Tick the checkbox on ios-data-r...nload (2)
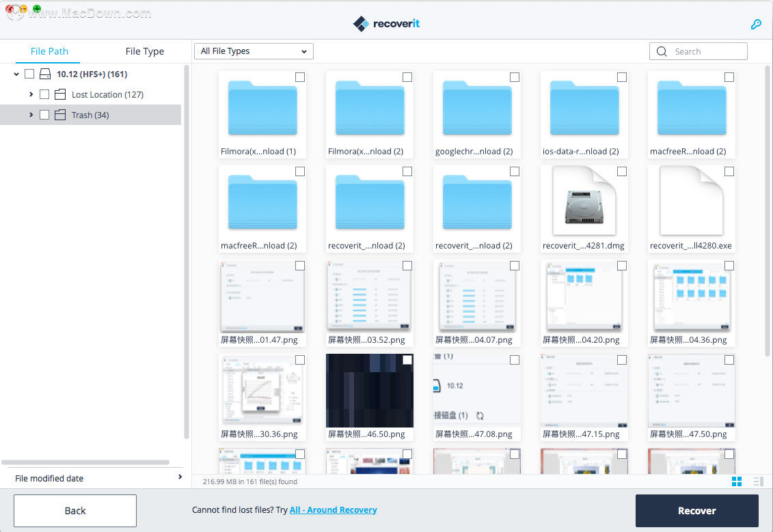 point(622,77)
